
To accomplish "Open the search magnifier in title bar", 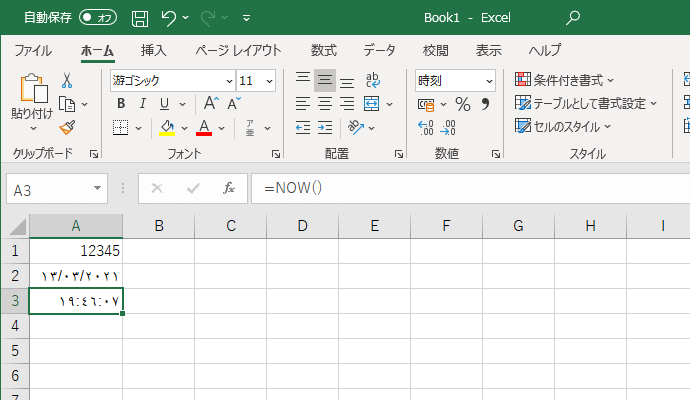I will point(573,18).
